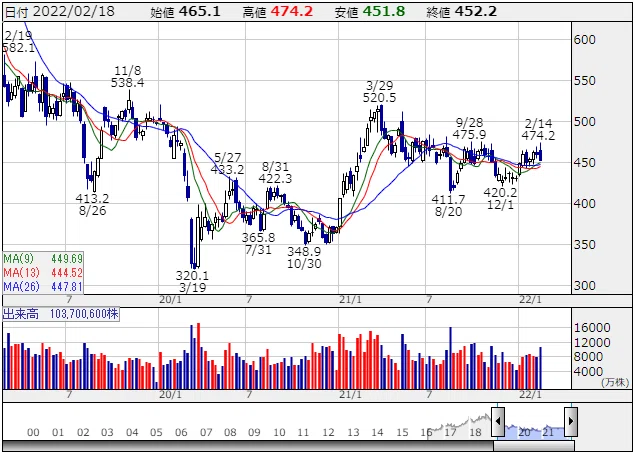Screen dimensions: 635x455
Task: Click the 600 price axis label
Action: [x=585, y=40]
